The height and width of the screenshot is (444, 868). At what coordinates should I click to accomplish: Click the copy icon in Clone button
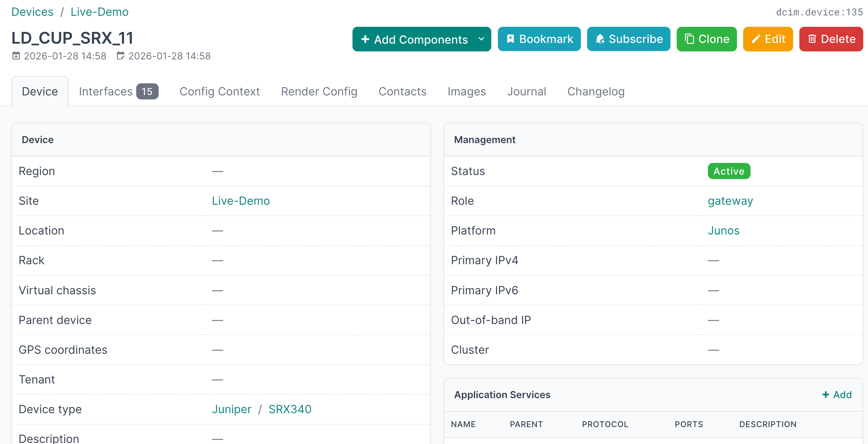pyautogui.click(x=690, y=39)
